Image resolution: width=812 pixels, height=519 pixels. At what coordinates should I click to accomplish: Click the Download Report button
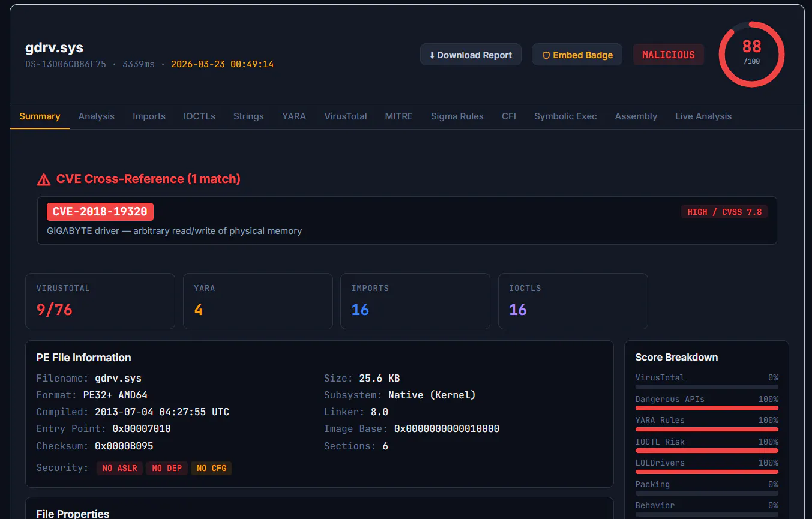point(471,55)
